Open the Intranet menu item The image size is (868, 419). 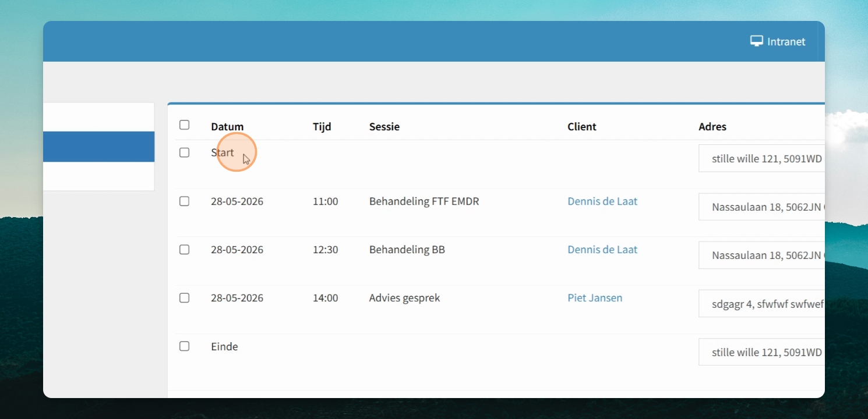[x=778, y=41]
